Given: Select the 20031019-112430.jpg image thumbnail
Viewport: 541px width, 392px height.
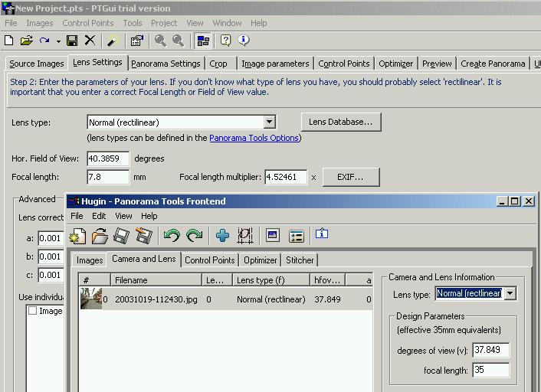Looking at the screenshot, I should pos(91,299).
